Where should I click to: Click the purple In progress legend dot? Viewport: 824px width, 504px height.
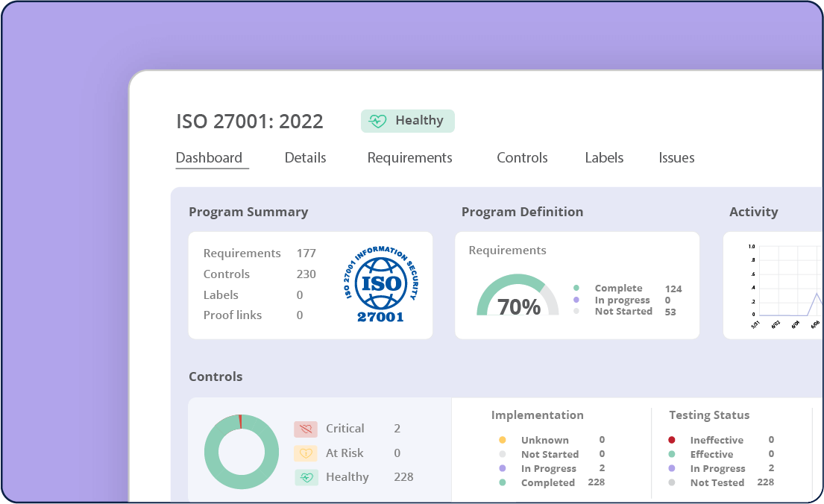tap(576, 300)
